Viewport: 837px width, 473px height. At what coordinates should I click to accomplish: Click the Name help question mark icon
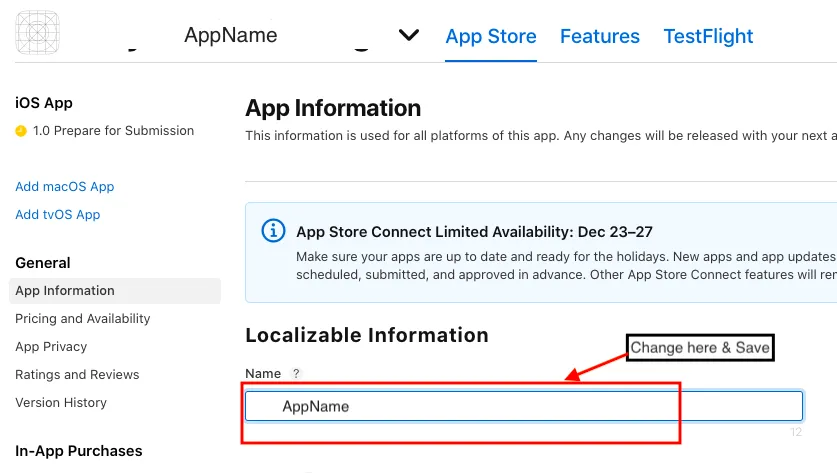click(x=296, y=374)
